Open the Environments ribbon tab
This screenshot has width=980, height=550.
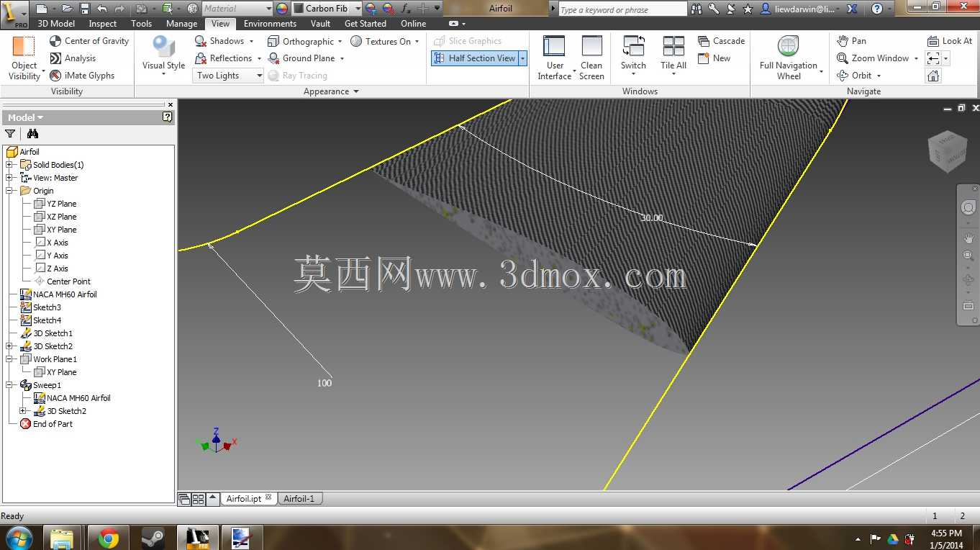click(270, 24)
